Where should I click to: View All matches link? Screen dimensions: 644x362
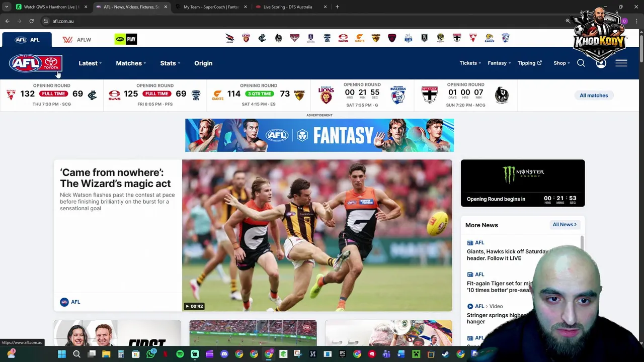click(x=594, y=96)
